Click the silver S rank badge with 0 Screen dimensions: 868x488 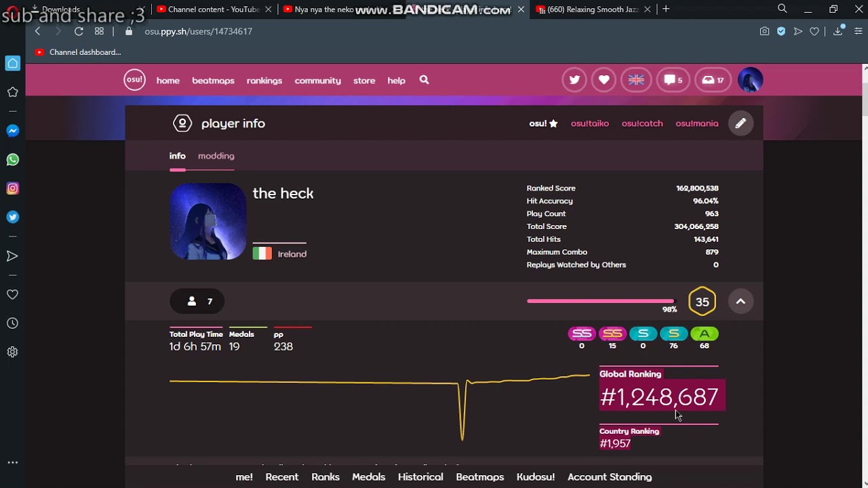coord(643,333)
